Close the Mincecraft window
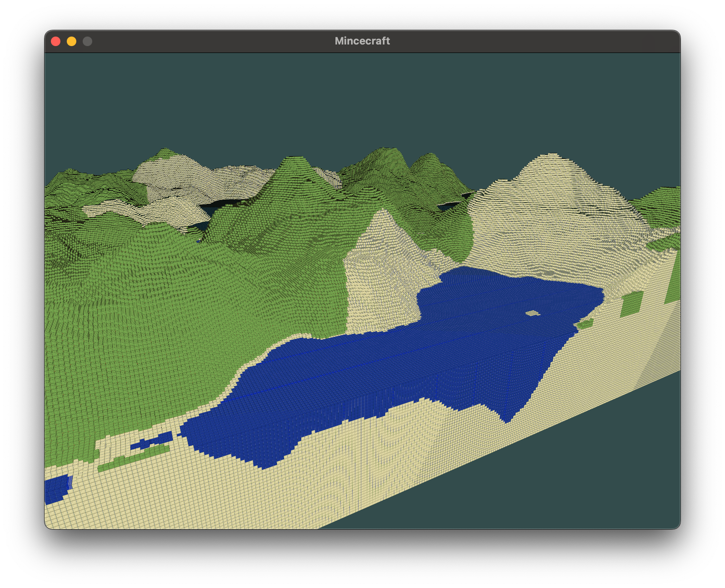Screen dimensions: 725x588 56,41
